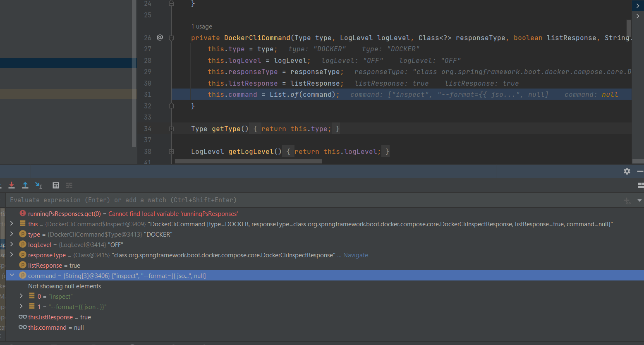Expand folded getType method on line 34

point(171,129)
